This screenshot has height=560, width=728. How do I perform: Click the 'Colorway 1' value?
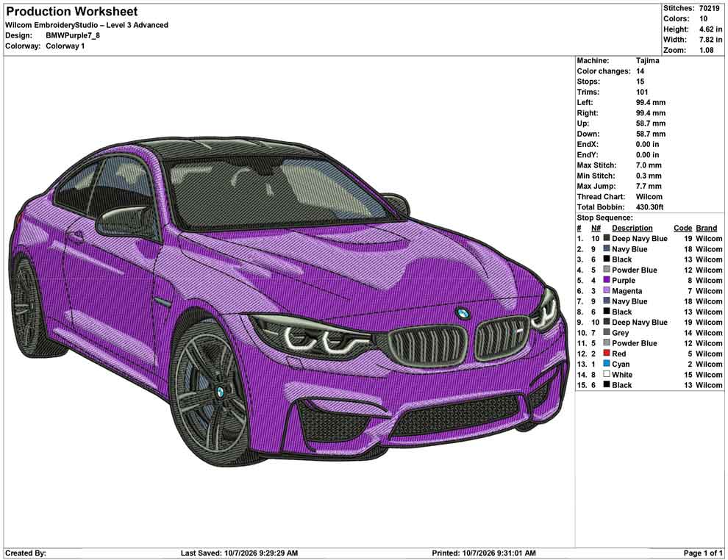65,46
